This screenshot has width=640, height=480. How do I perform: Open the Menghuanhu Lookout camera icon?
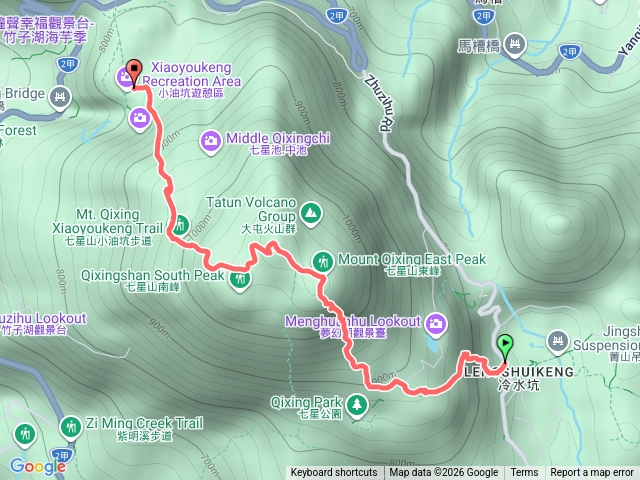(436, 324)
